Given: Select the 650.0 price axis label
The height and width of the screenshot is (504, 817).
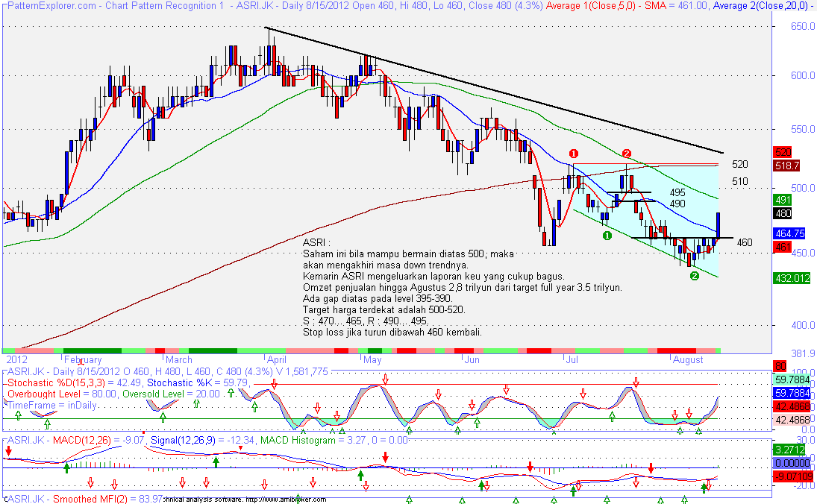Looking at the screenshot, I should pyautogui.click(x=802, y=26).
